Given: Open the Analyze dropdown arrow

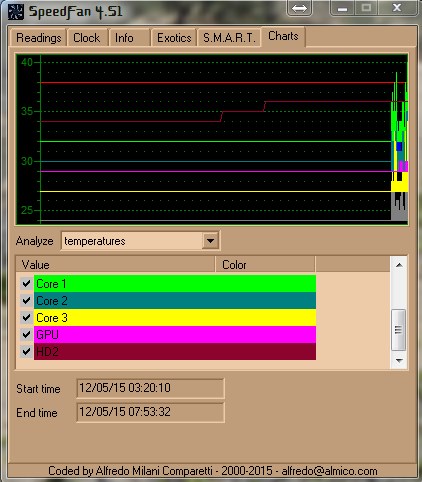Looking at the screenshot, I should pos(210,240).
